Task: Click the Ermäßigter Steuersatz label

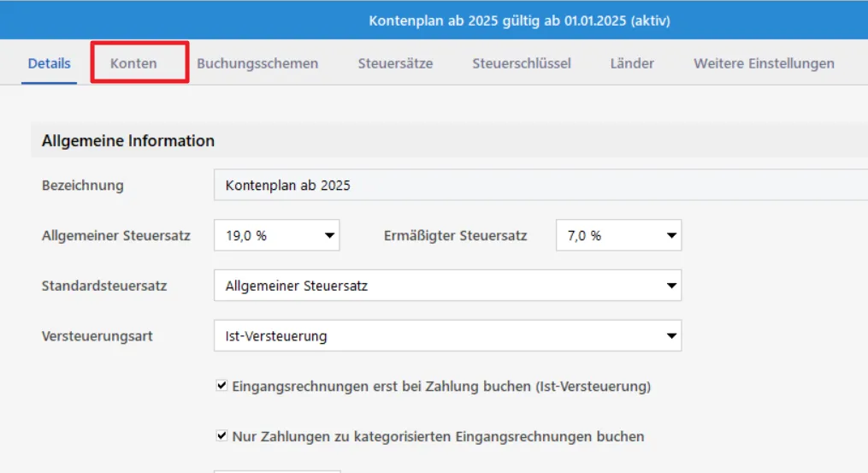Action: 456,235
